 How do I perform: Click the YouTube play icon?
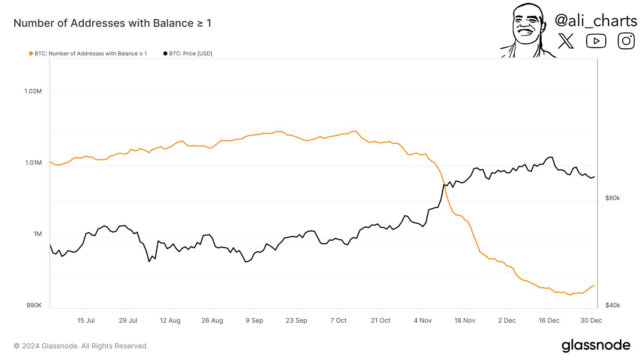click(596, 41)
